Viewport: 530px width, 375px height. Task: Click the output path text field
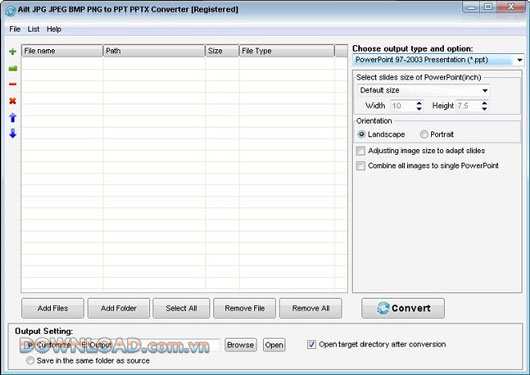[x=150, y=345]
